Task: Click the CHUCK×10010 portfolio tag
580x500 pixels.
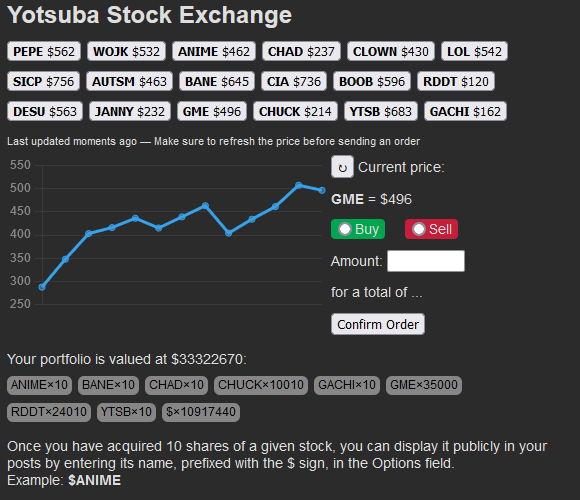Action: 261,385
